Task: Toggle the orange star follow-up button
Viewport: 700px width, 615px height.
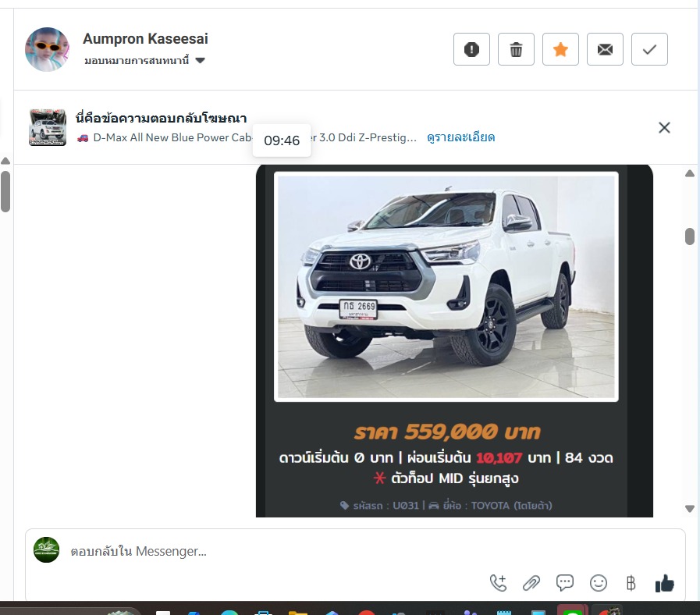Action: (561, 49)
